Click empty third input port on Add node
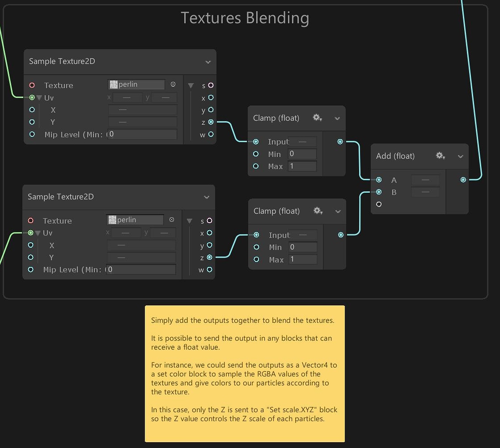 click(x=379, y=204)
